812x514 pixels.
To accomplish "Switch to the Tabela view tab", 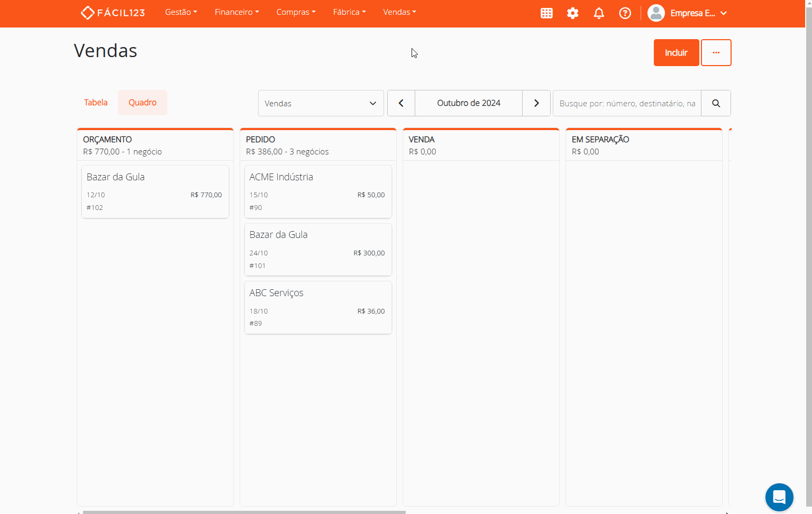I will 96,103.
